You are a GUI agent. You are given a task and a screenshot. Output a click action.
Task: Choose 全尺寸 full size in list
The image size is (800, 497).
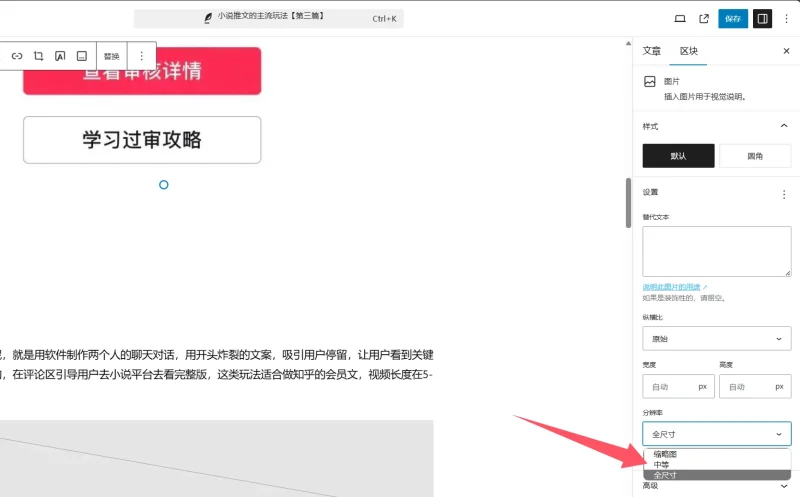pyautogui.click(x=716, y=475)
